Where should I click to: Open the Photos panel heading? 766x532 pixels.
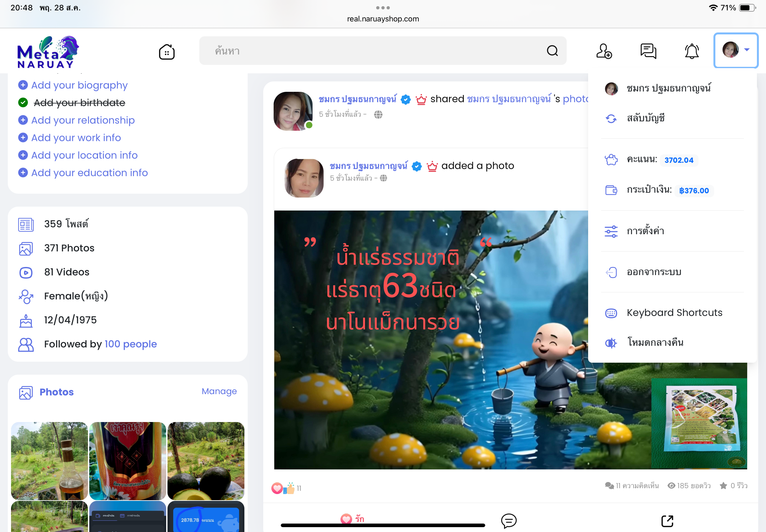pyautogui.click(x=57, y=392)
